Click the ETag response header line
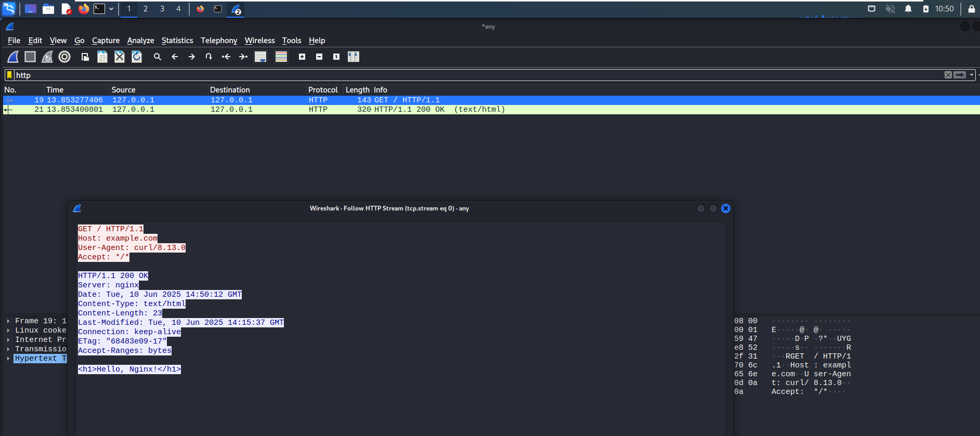The width and height of the screenshot is (980, 436). point(123,341)
